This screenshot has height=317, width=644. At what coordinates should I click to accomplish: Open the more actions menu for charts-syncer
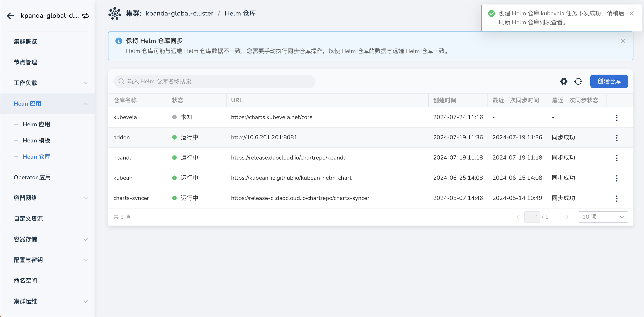pyautogui.click(x=617, y=199)
